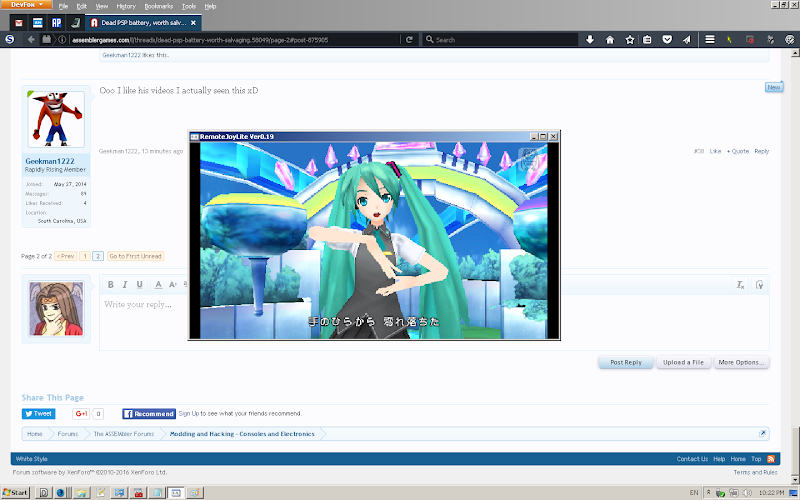The width and height of the screenshot is (800, 500).
Task: Reload the page with the refresh icon
Action: click(409, 39)
